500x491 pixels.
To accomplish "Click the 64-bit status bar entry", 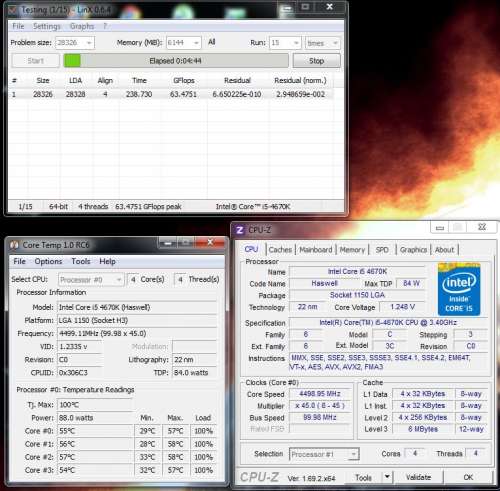I will (58, 207).
